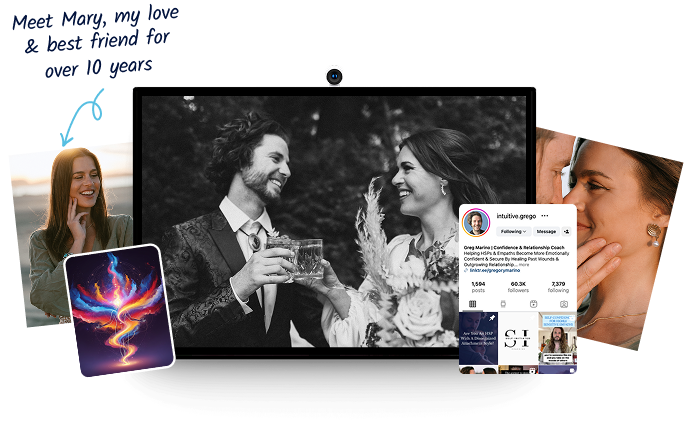The height and width of the screenshot is (446, 693).
Task: Click the black-and-white wedding toast photo
Action: [x=300, y=220]
